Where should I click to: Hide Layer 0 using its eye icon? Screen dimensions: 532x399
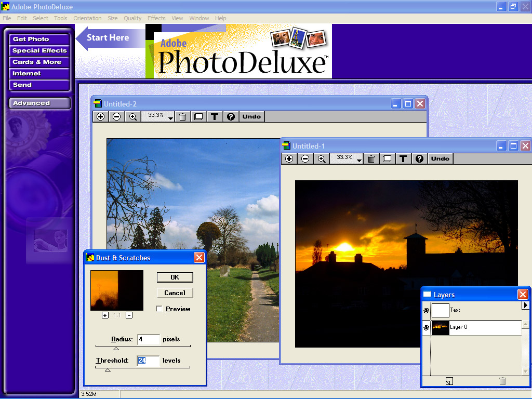pos(426,328)
